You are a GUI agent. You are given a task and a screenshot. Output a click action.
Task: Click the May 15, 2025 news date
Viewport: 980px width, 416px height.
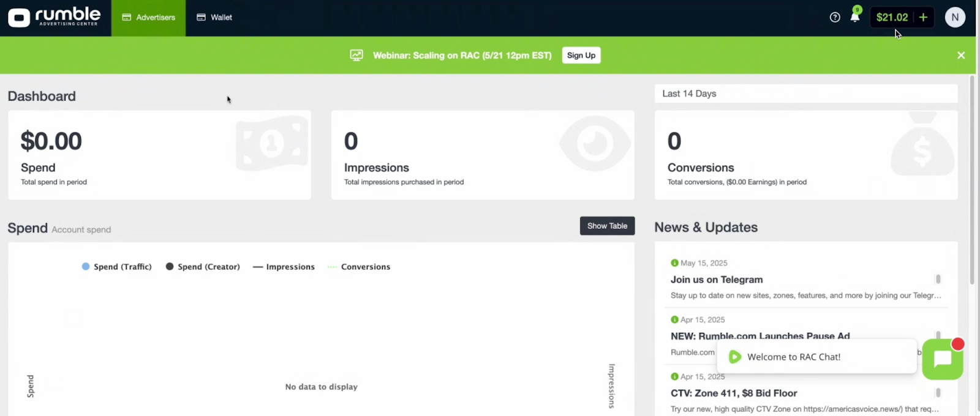click(704, 263)
